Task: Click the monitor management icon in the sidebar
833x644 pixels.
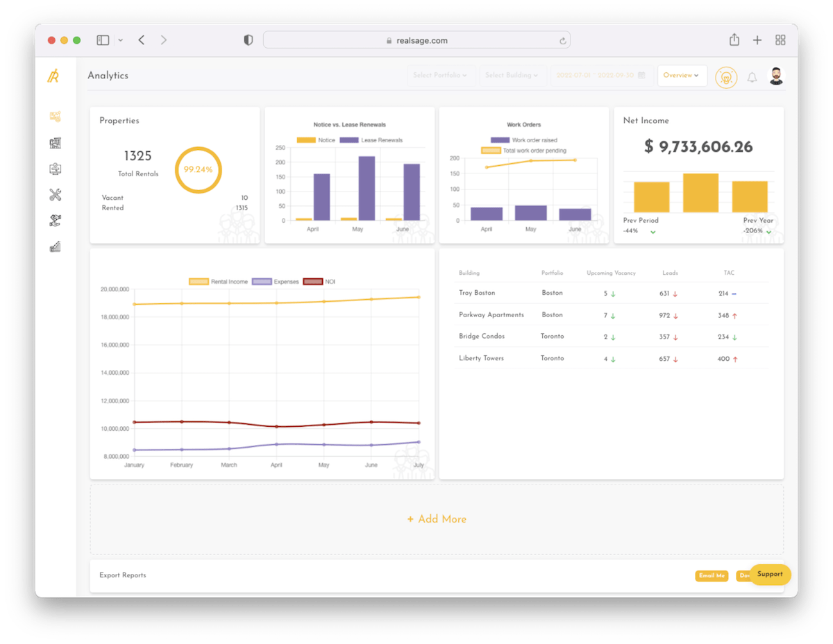Action: click(56, 169)
